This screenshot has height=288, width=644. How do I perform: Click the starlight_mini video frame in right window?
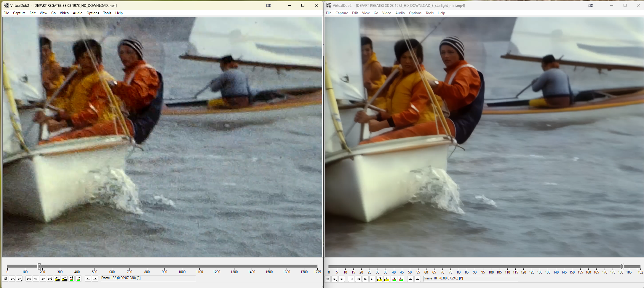(x=484, y=137)
